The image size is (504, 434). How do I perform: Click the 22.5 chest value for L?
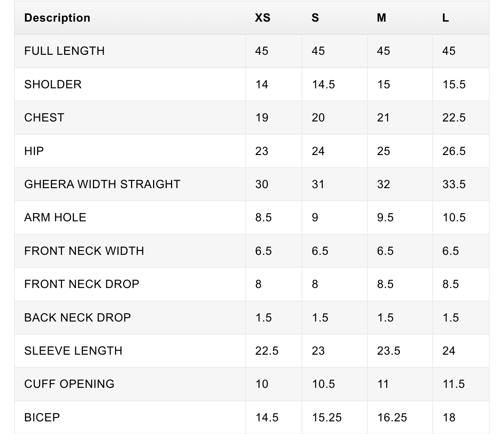click(x=454, y=118)
